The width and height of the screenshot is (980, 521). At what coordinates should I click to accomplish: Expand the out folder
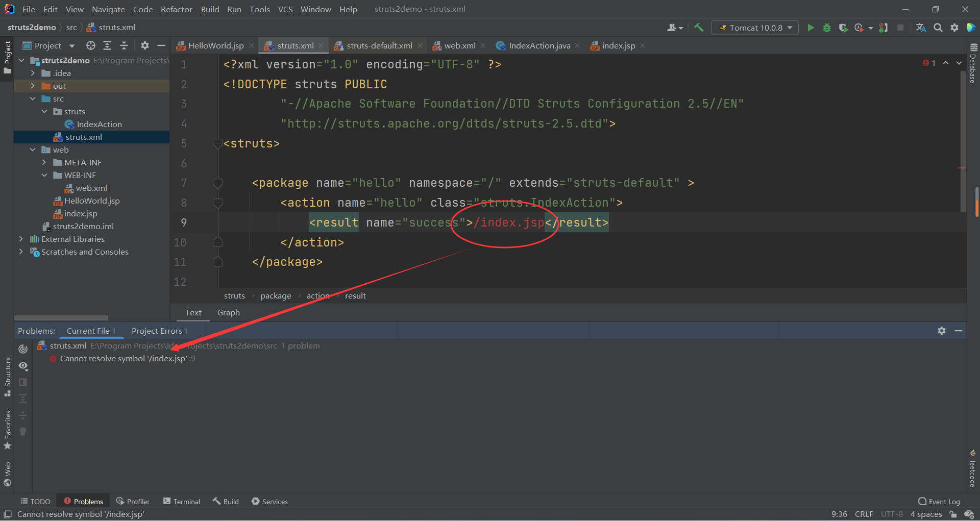click(x=33, y=86)
